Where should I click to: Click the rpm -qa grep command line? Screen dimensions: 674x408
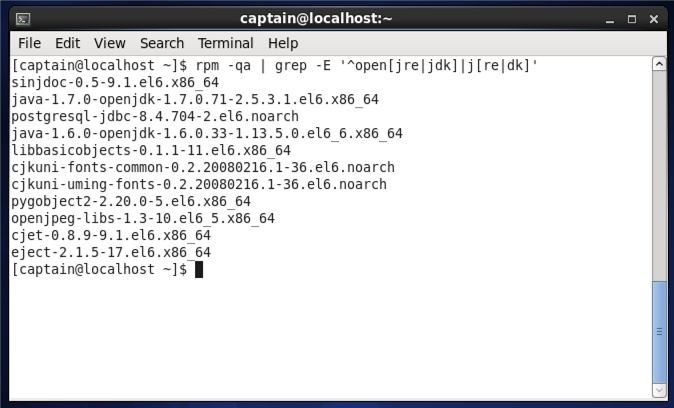(x=275, y=66)
